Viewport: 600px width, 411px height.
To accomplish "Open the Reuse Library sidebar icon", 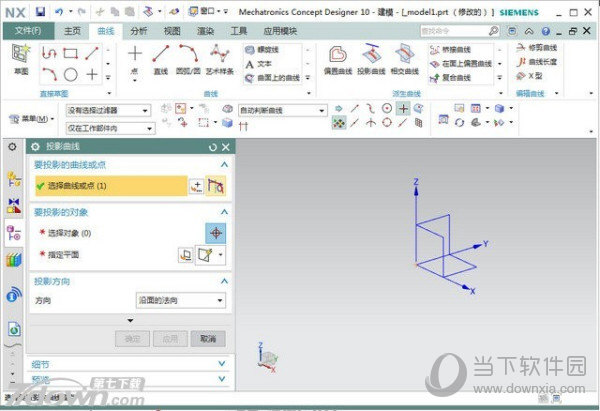I will click(14, 260).
